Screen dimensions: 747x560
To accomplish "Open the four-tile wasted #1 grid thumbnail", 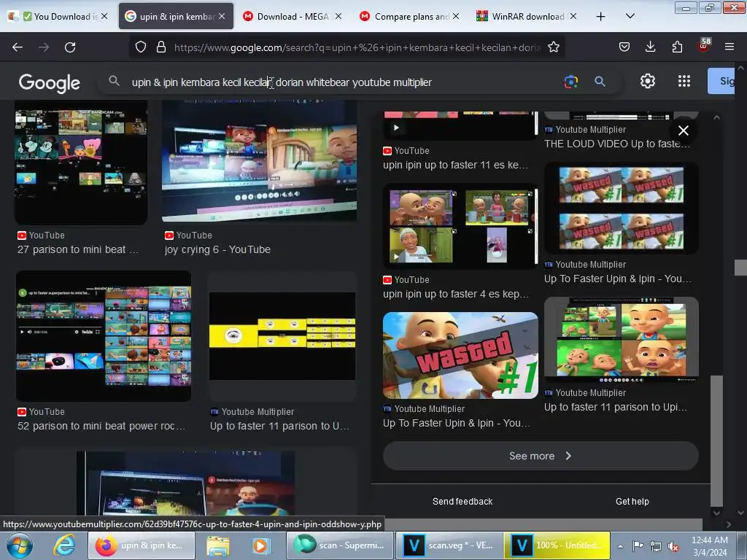I will (x=622, y=208).
